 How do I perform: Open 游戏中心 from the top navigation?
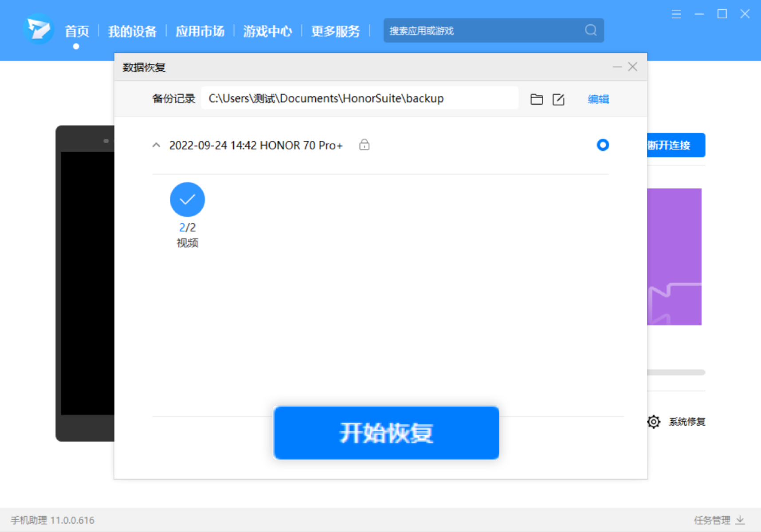pos(267,31)
